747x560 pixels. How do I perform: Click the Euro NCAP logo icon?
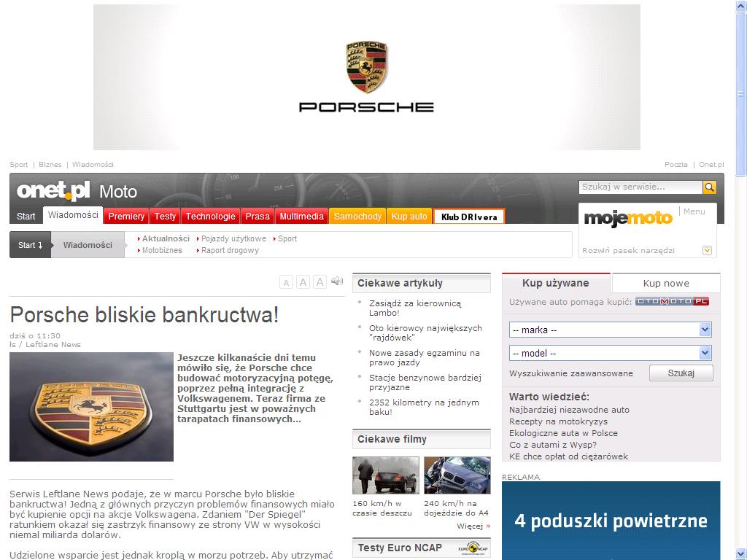(x=473, y=548)
